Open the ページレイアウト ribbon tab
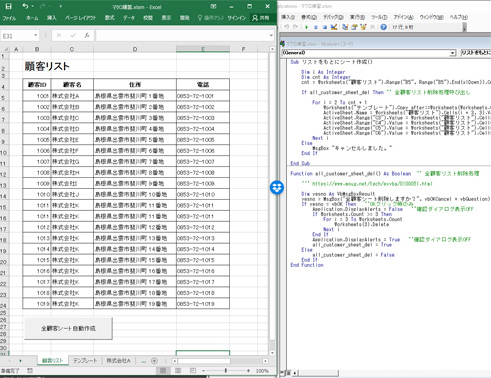 click(80, 18)
